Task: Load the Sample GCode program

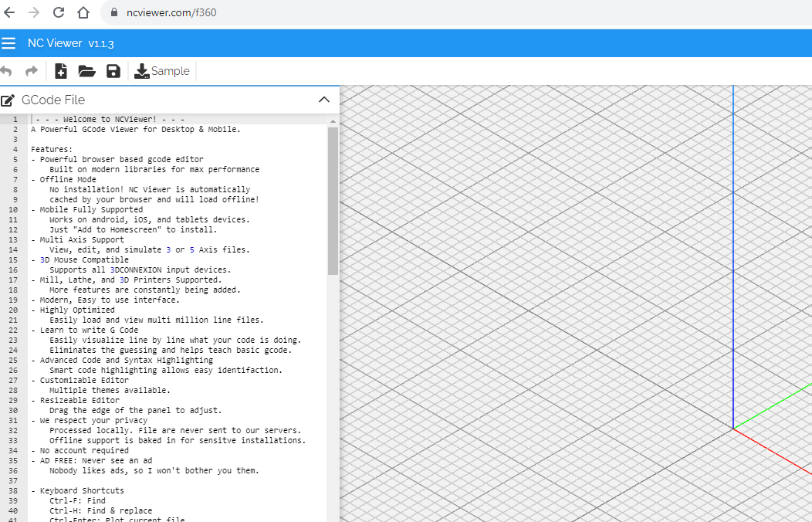Action: [161, 70]
